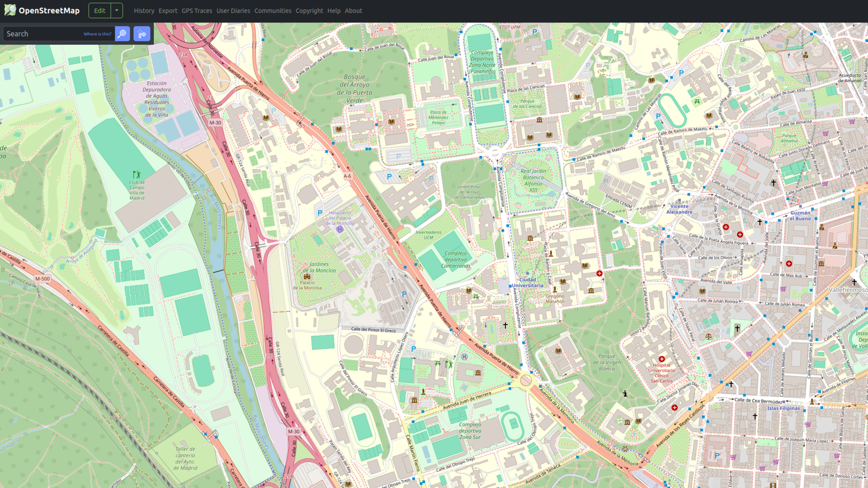Select the church cross icon south of Ciudad Universitaria
868x488 pixels.
pyautogui.click(x=505, y=325)
